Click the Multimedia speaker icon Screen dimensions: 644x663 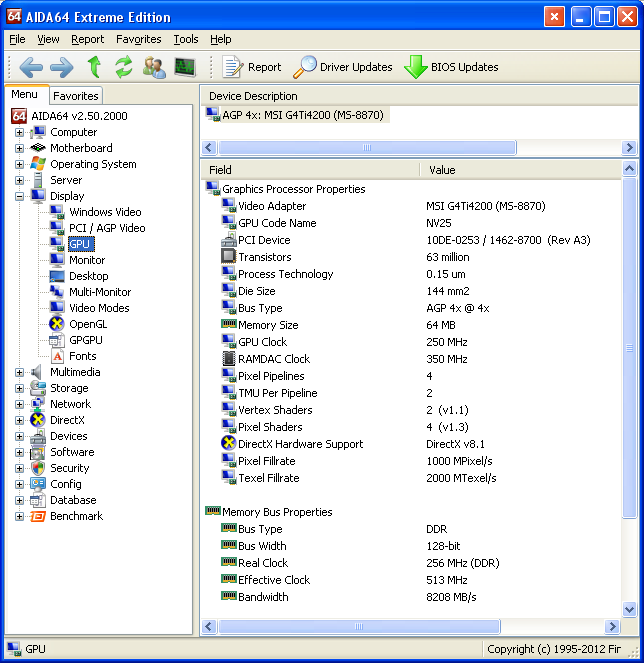click(x=37, y=372)
